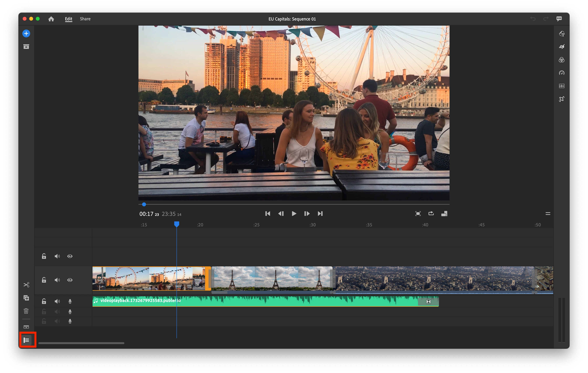
Task: Open the Graphics titles panel icon
Action: tap(562, 34)
